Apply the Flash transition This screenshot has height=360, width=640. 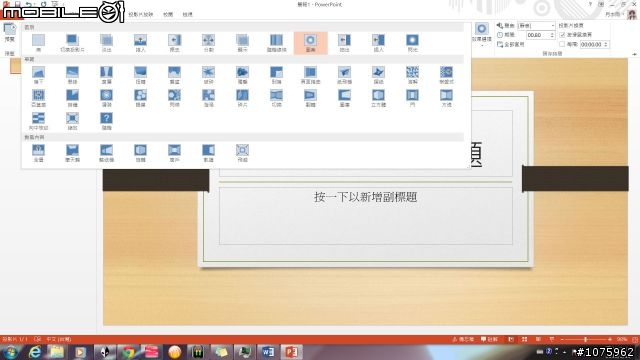(x=413, y=43)
